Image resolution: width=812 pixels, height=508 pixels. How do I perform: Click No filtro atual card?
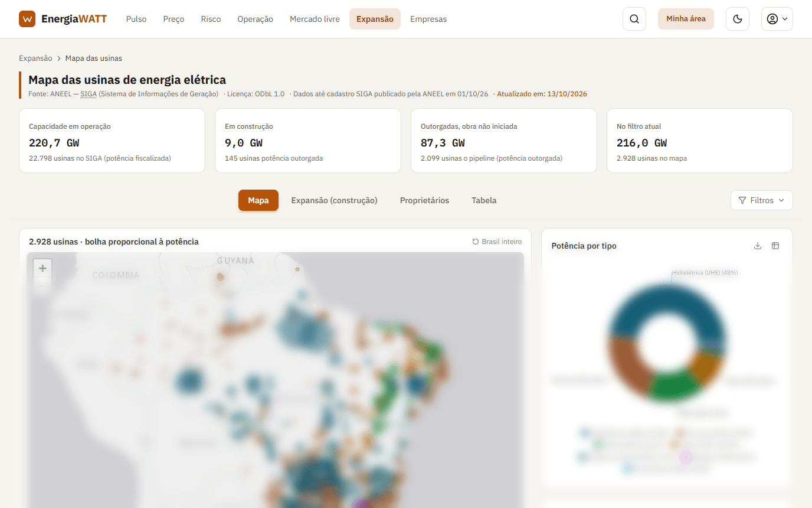tap(700, 141)
